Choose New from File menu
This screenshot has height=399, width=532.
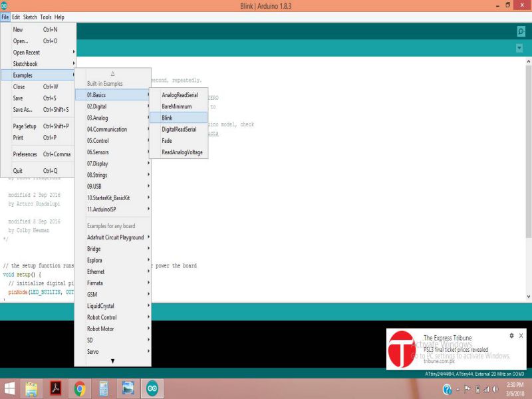click(x=39, y=29)
